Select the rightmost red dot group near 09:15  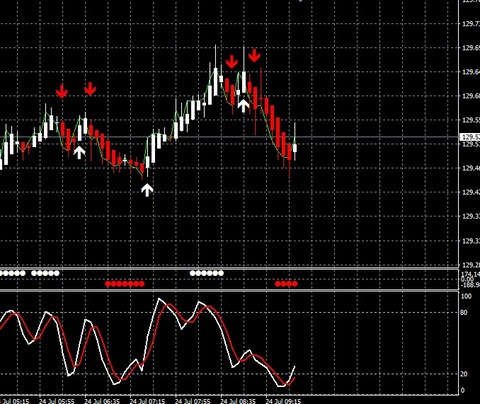pos(286,284)
